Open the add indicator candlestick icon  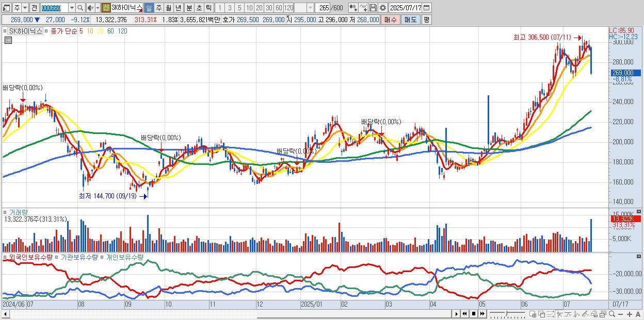click(x=353, y=8)
